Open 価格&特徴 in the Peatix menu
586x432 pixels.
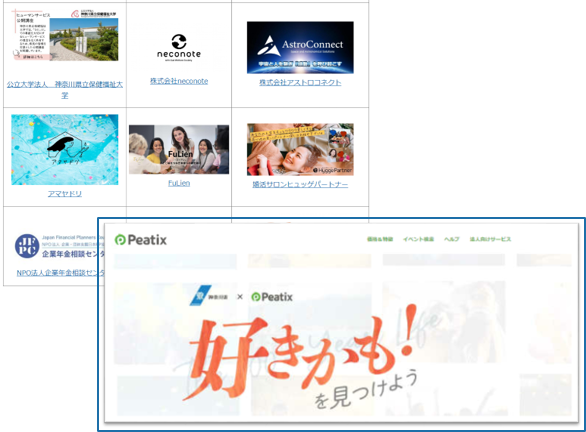point(380,239)
